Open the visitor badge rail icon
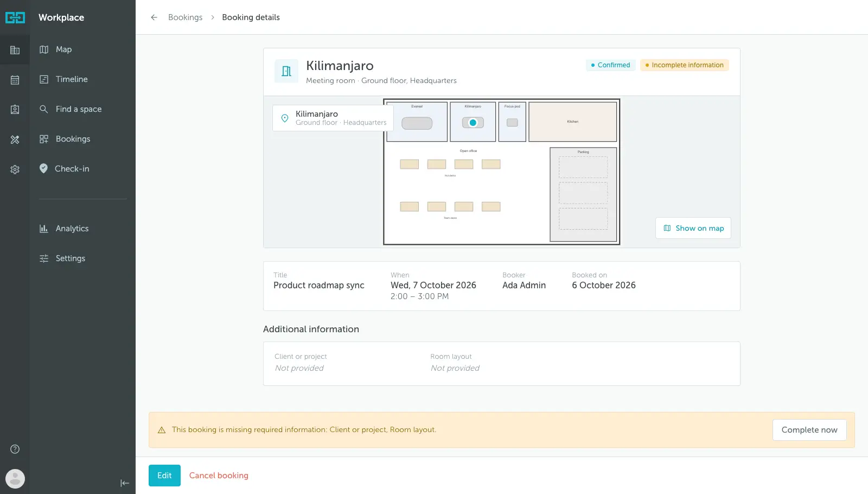This screenshot has height=494, width=868. (15, 110)
